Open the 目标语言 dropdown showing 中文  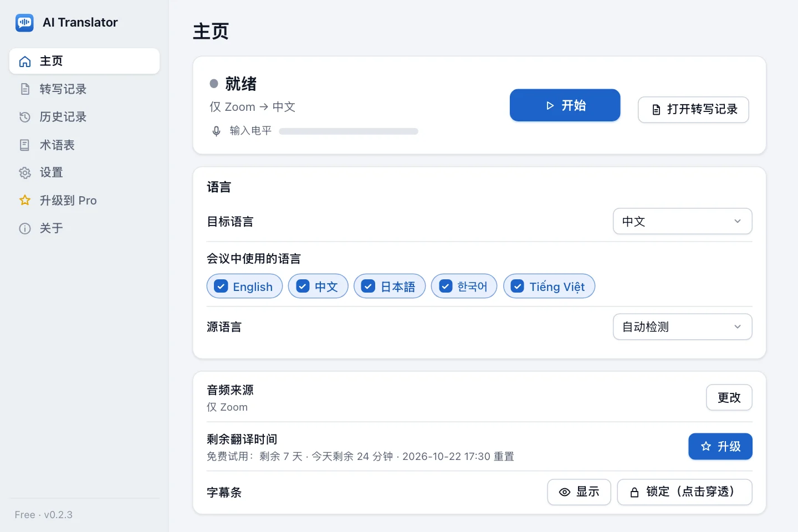(682, 221)
